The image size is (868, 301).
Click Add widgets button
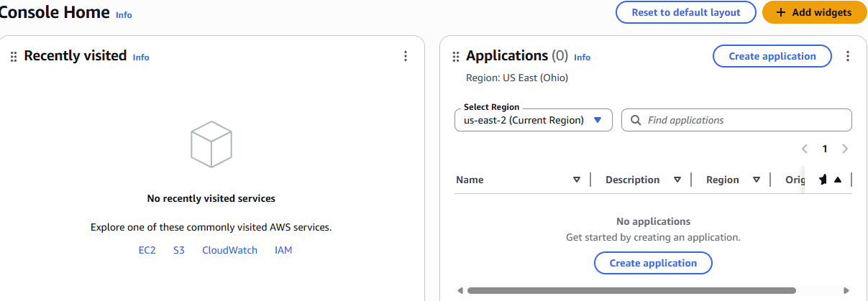click(x=814, y=12)
